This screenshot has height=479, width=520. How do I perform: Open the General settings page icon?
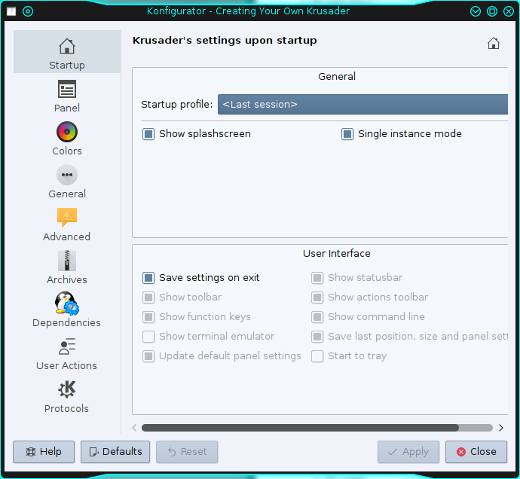point(67,175)
